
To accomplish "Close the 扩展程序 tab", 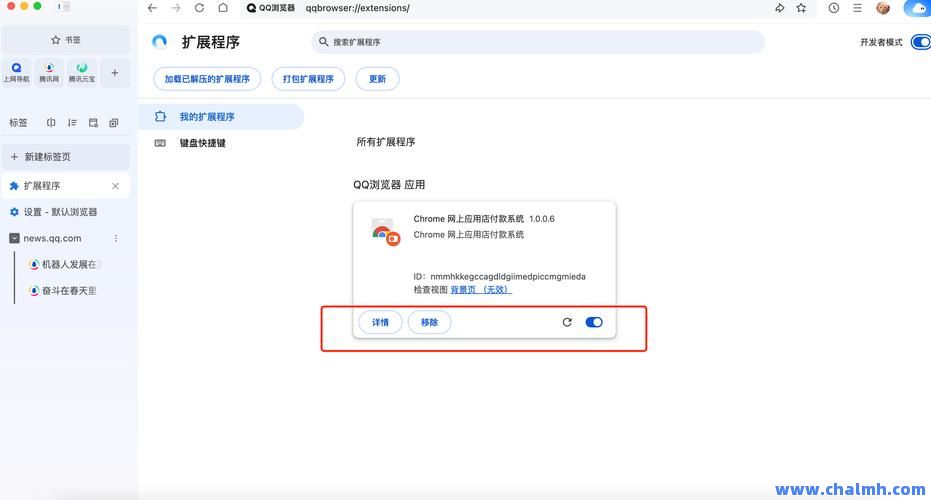I will click(115, 186).
